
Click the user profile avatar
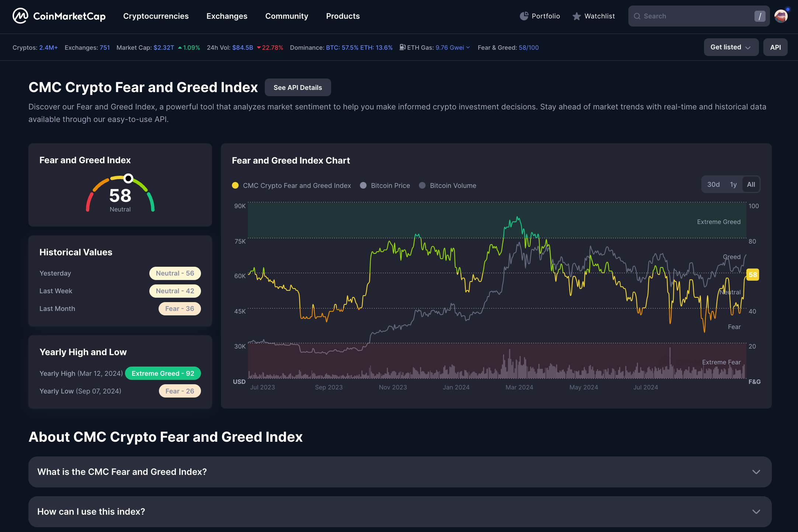point(781,16)
